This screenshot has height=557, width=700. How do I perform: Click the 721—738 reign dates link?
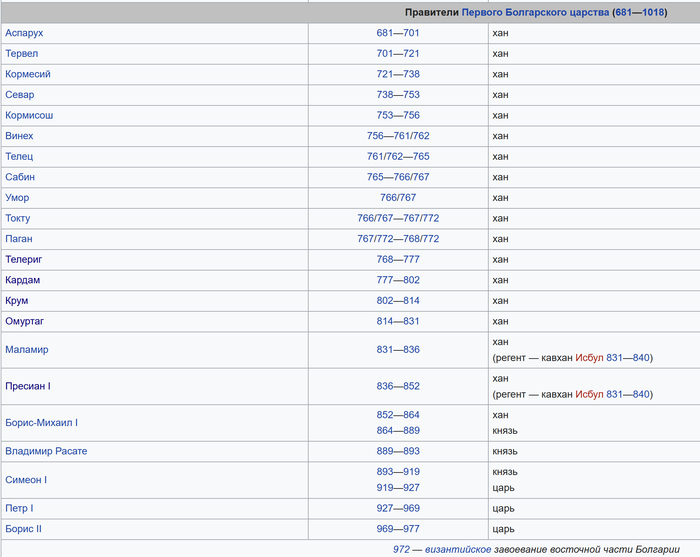(398, 74)
